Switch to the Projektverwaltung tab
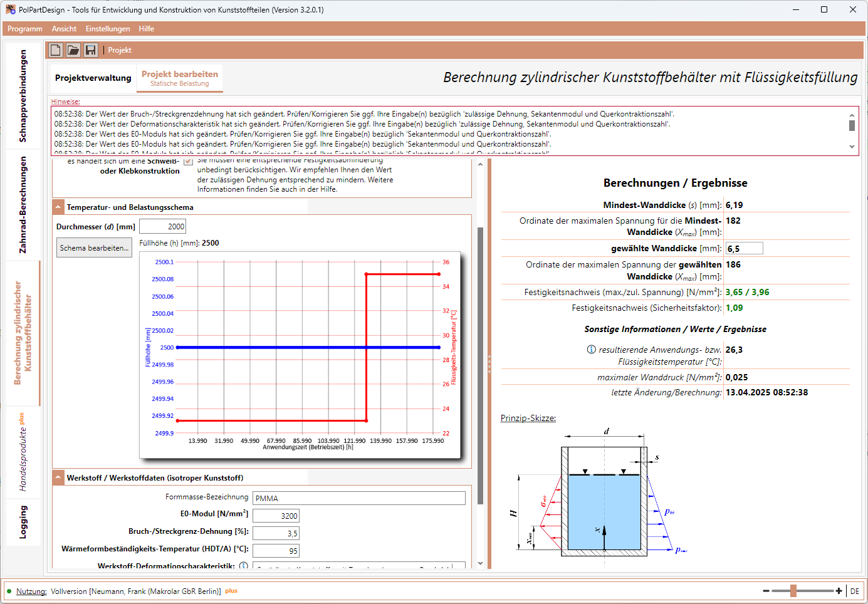 93,78
